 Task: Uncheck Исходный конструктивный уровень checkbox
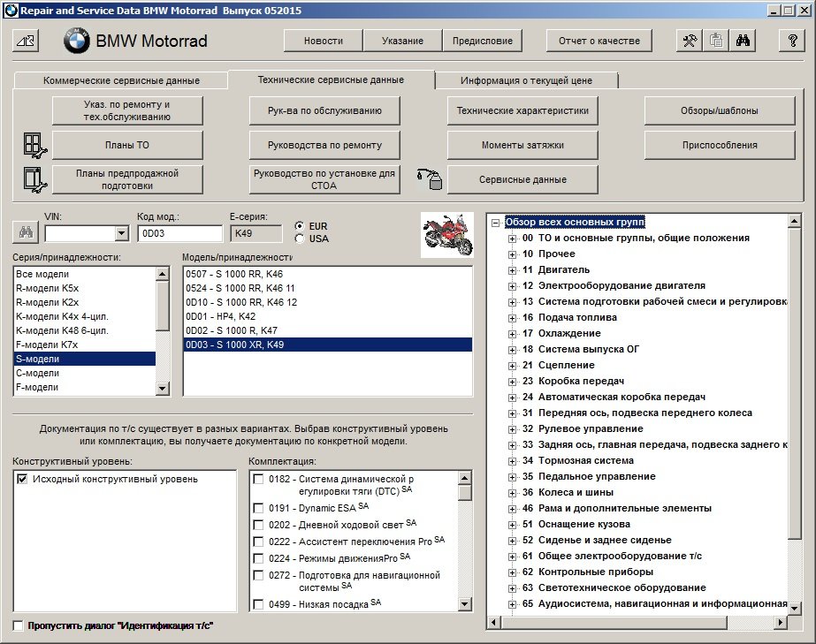click(22, 479)
